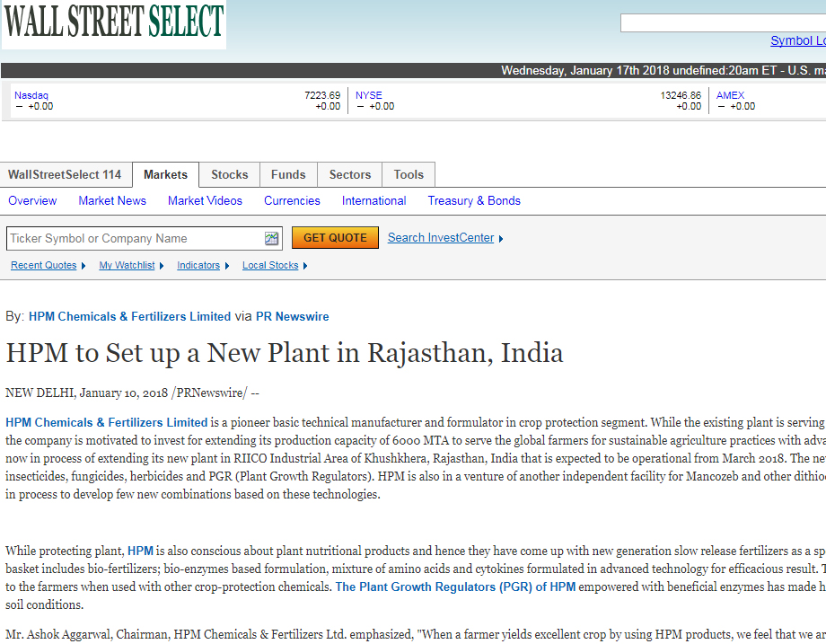The image size is (826, 644).
Task: Open the WallStreetSelect 114 tab
Action: [65, 174]
